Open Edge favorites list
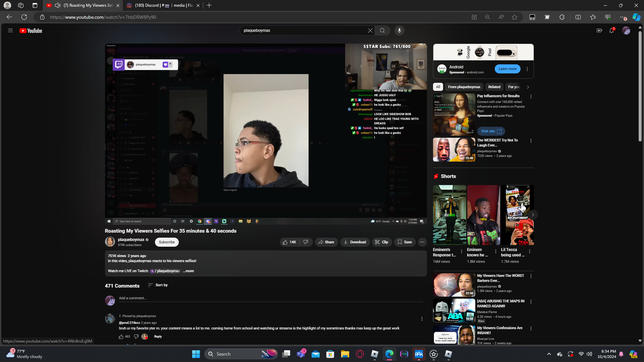 point(593,17)
